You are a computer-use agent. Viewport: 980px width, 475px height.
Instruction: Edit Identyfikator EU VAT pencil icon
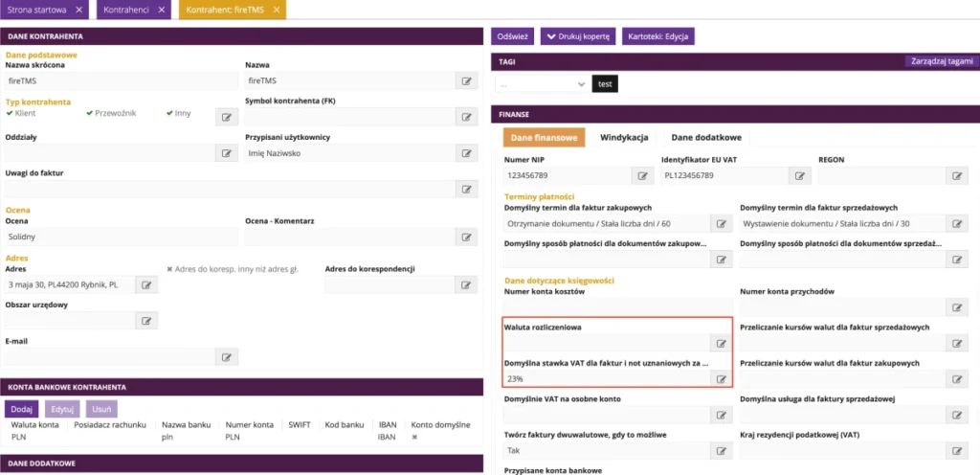[799, 175]
